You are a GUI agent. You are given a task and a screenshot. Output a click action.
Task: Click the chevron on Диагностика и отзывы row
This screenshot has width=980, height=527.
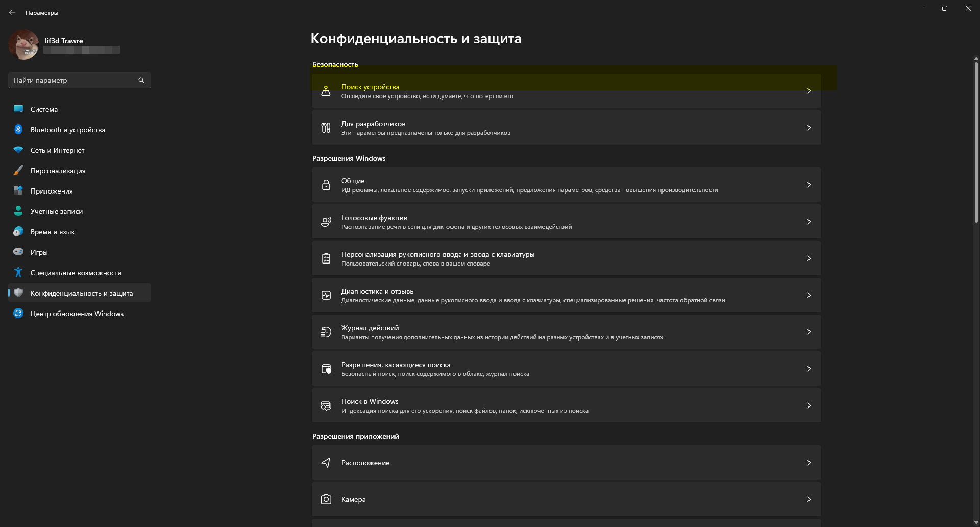coord(809,295)
